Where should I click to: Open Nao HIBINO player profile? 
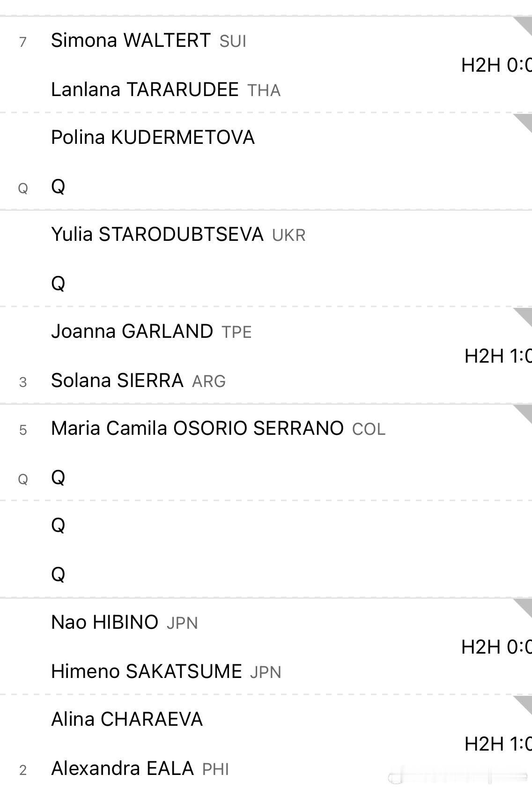click(104, 622)
